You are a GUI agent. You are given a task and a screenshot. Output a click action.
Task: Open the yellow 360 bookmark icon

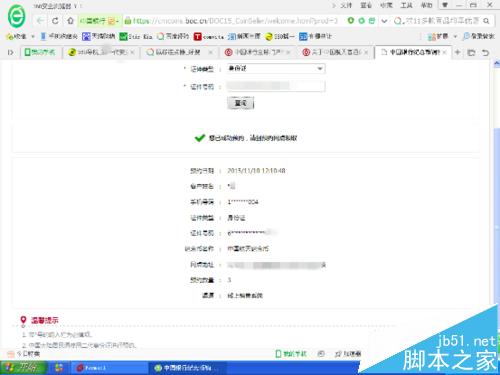click(269, 36)
